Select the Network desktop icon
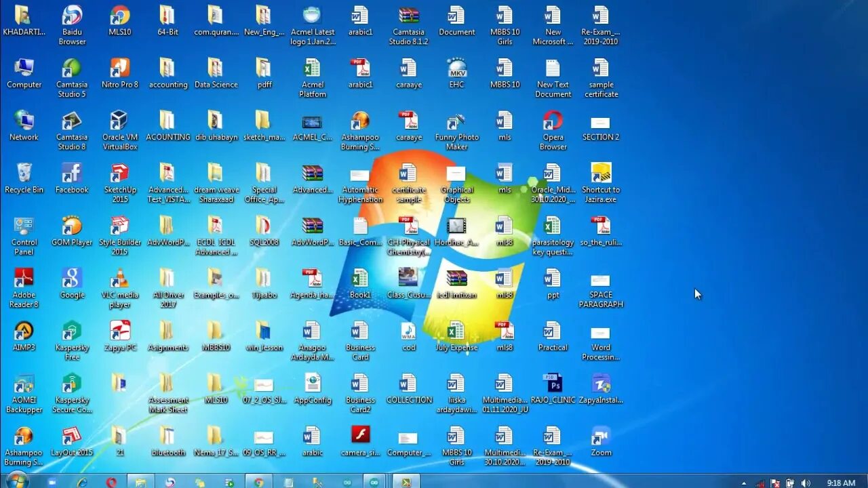This screenshot has width=868, height=488. coord(24,125)
